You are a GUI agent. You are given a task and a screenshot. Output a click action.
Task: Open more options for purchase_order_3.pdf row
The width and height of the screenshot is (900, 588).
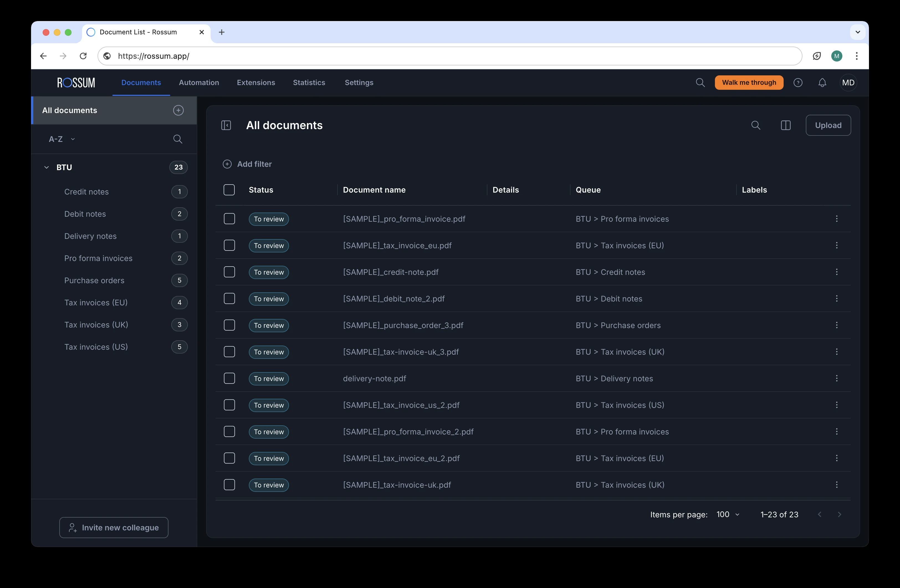[x=837, y=325]
